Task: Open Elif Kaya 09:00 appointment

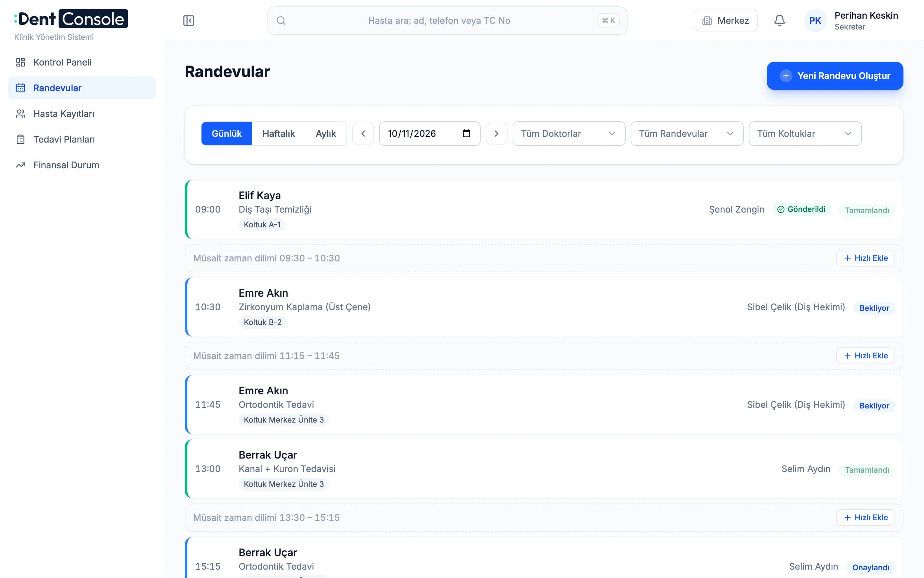Action: pyautogui.click(x=544, y=209)
